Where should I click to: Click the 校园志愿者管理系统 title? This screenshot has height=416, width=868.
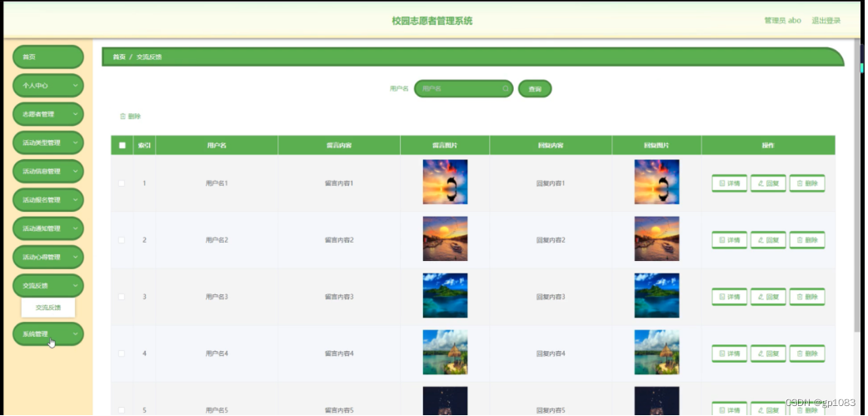(432, 21)
